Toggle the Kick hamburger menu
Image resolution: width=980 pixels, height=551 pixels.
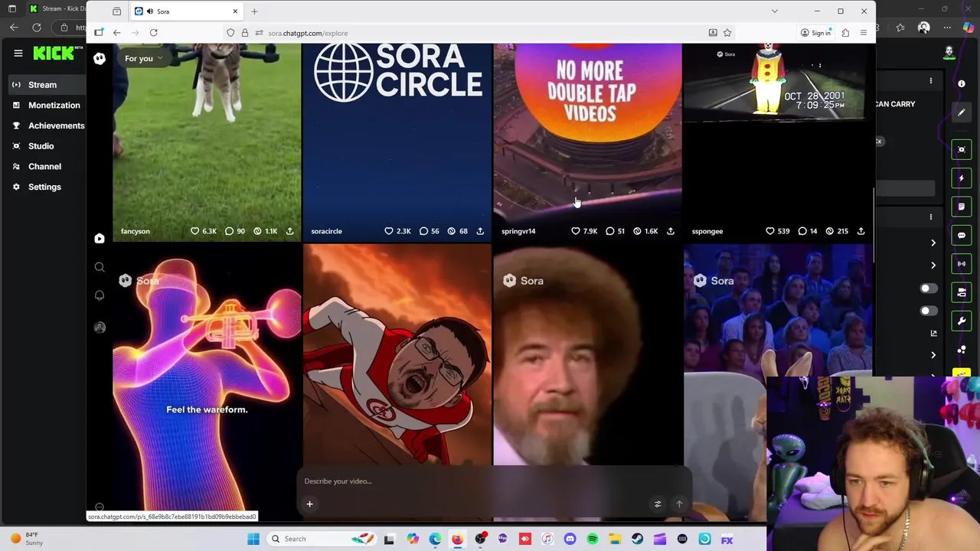(x=18, y=53)
